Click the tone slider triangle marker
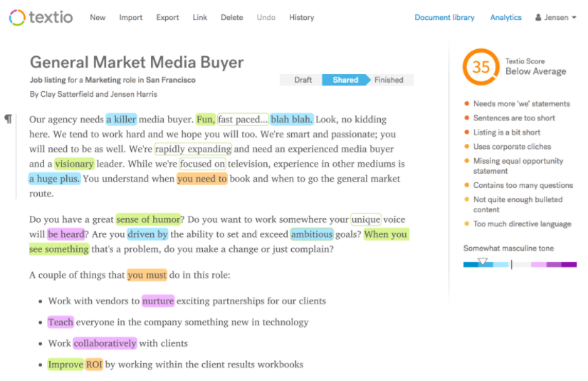 coord(483,261)
